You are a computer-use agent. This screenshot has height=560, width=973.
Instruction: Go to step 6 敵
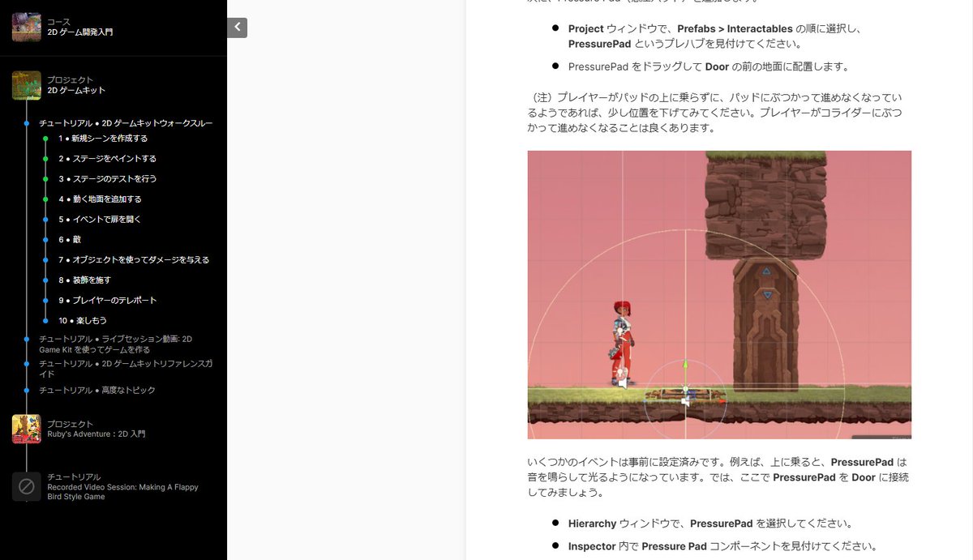pyautogui.click(x=70, y=240)
